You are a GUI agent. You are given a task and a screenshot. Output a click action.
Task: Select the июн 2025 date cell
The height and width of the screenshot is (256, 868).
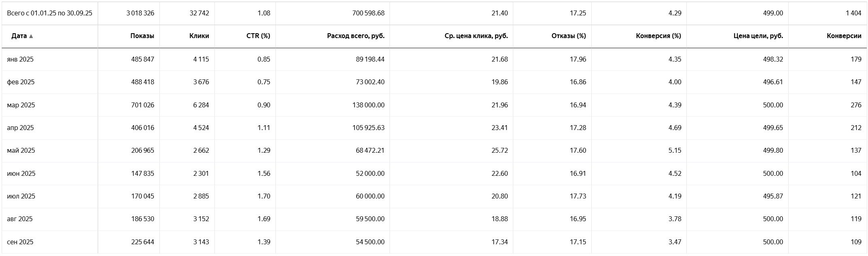tap(21, 173)
